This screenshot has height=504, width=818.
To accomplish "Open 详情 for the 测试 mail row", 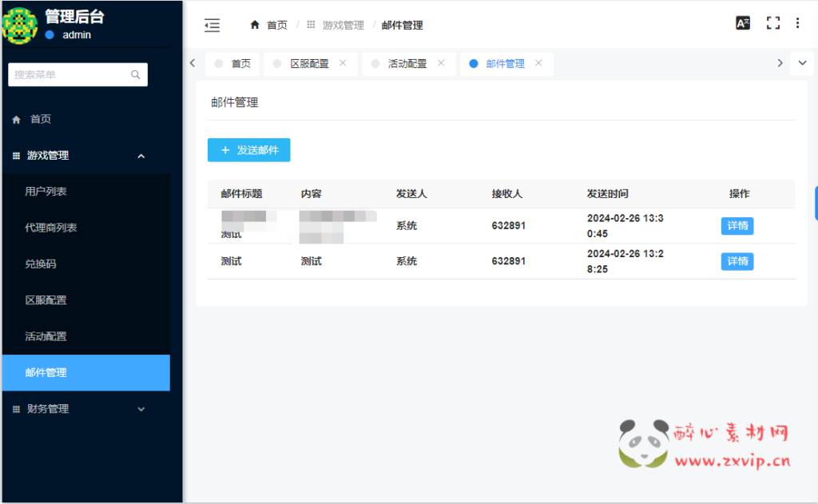I will (737, 261).
